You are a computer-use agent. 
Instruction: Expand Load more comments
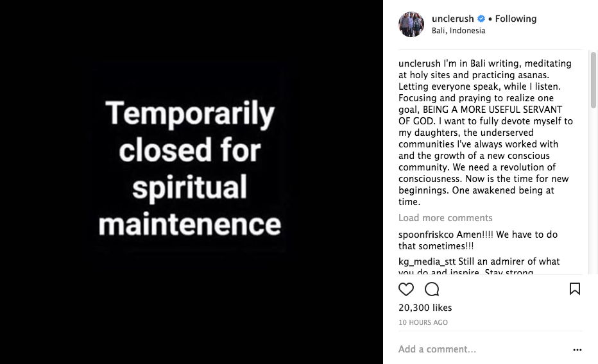(x=445, y=218)
